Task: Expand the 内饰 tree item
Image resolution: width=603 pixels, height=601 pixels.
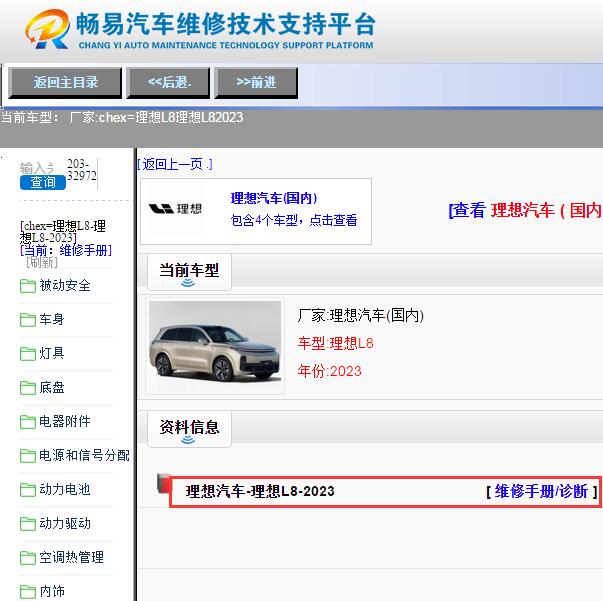Action: (x=52, y=591)
